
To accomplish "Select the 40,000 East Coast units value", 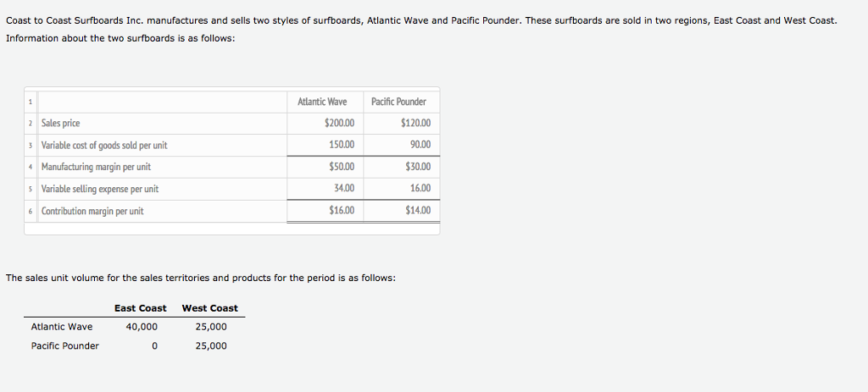I will click(x=142, y=327).
